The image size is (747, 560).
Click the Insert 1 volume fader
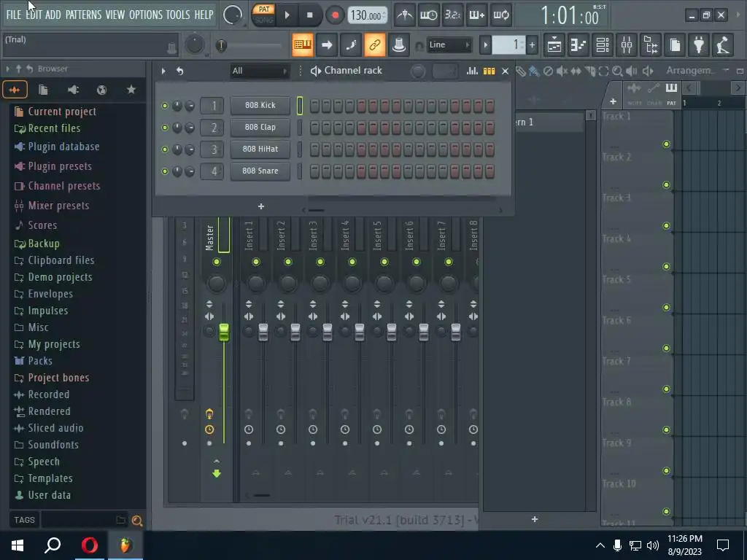coord(263,332)
